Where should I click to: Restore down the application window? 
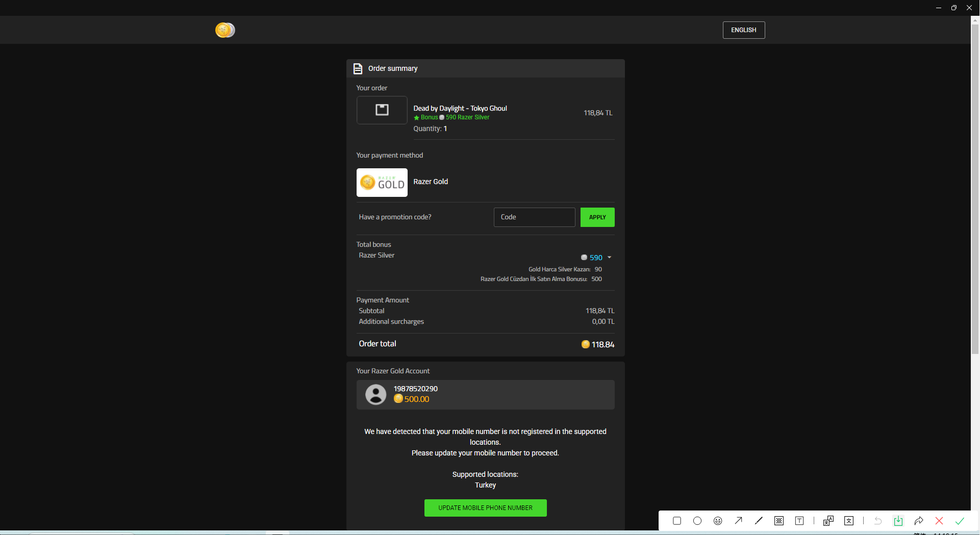[954, 8]
